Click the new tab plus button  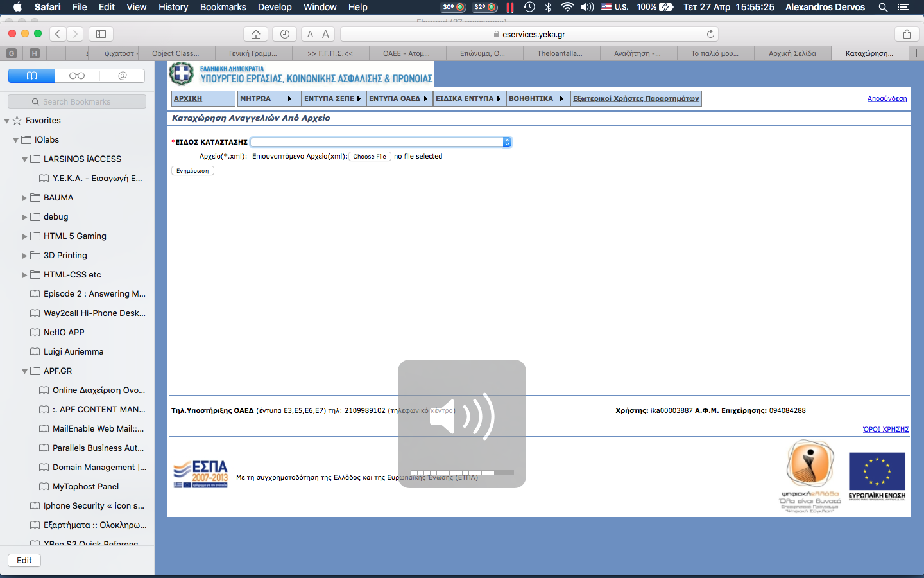point(916,53)
